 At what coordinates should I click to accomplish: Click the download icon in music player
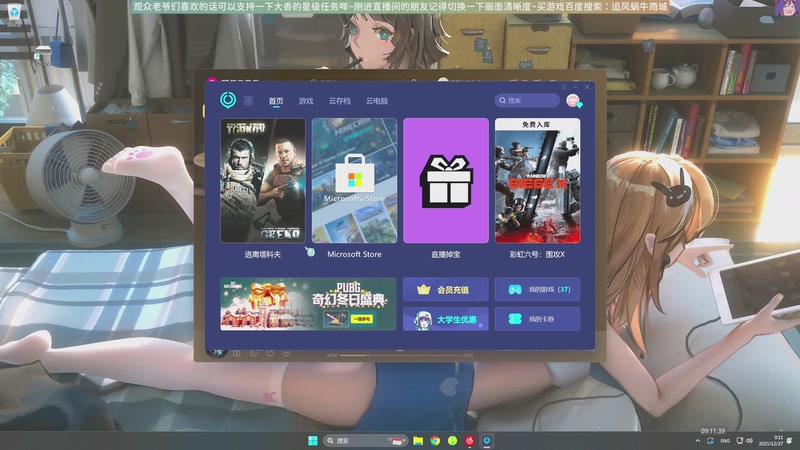tap(286, 353)
